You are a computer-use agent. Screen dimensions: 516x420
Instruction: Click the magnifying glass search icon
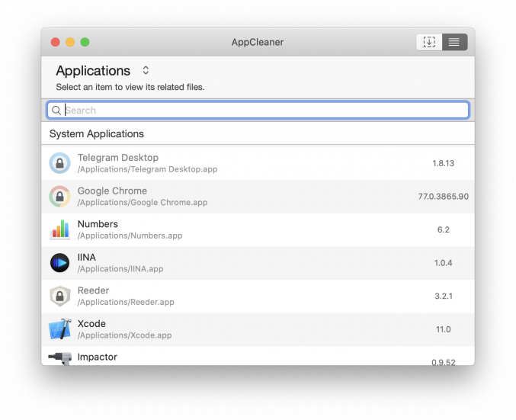[56, 111]
